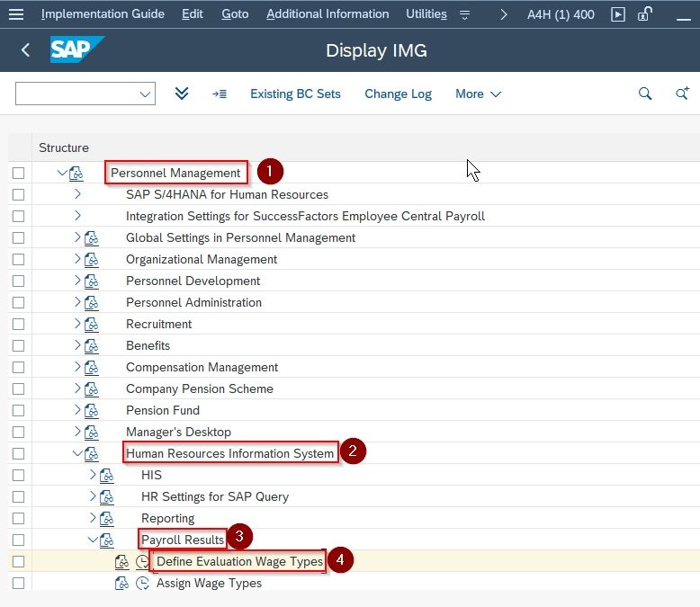This screenshot has height=607, width=700.
Task: Click Existing BC Sets button
Action: point(295,94)
